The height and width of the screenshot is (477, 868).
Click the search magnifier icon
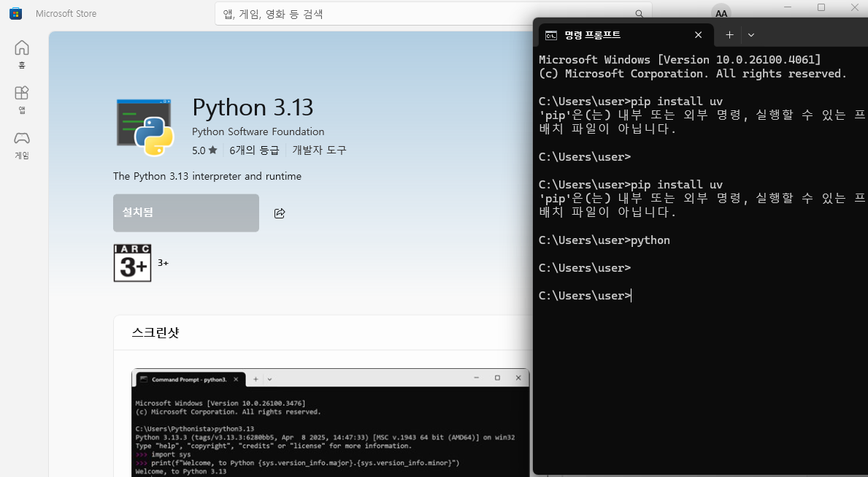pyautogui.click(x=639, y=14)
